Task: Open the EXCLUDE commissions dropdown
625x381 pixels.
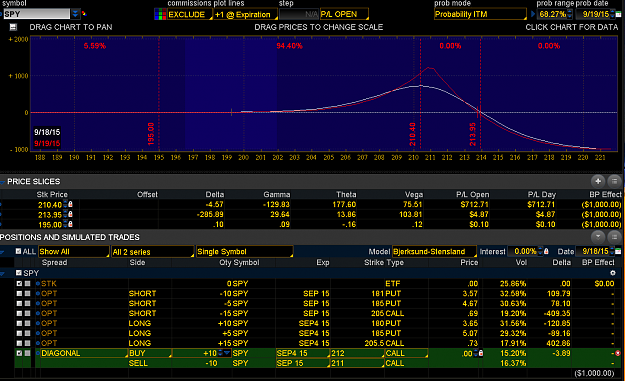Action: point(189,15)
